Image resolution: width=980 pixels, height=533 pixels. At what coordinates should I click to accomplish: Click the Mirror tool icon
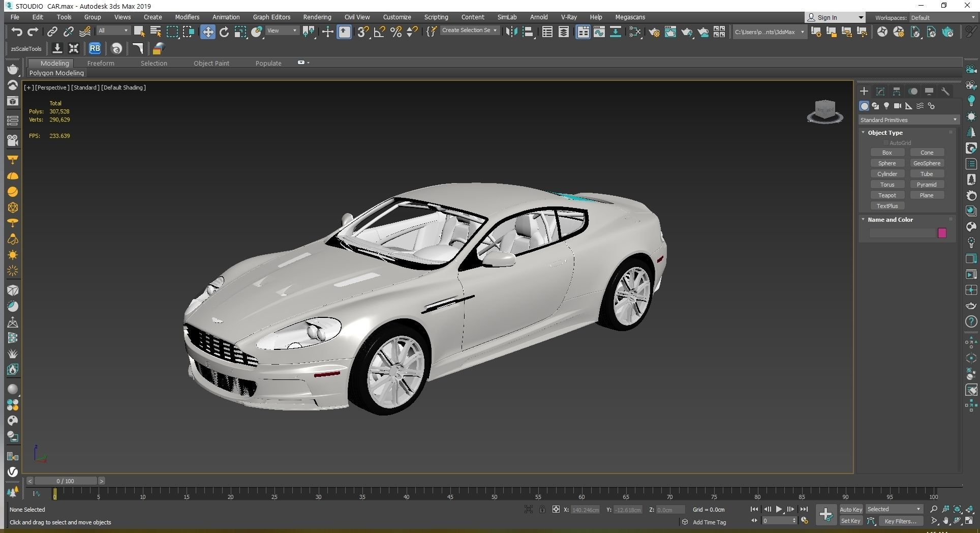click(x=511, y=32)
